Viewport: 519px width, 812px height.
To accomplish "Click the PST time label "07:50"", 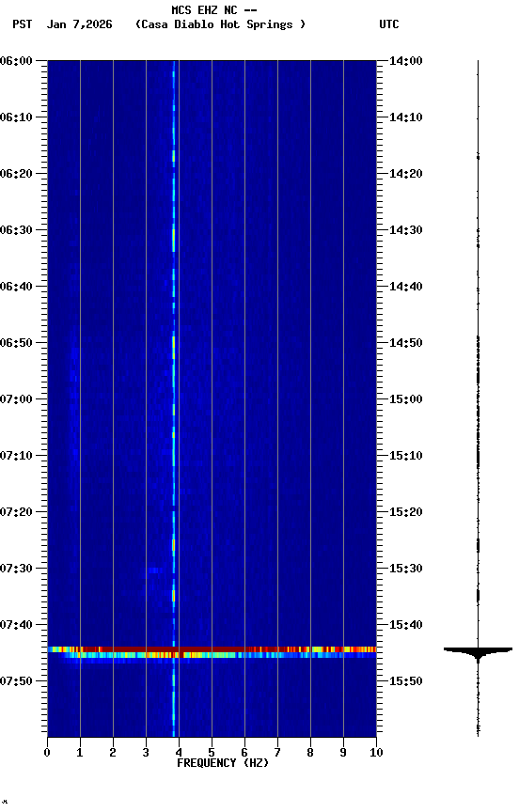I will pos(16,681).
